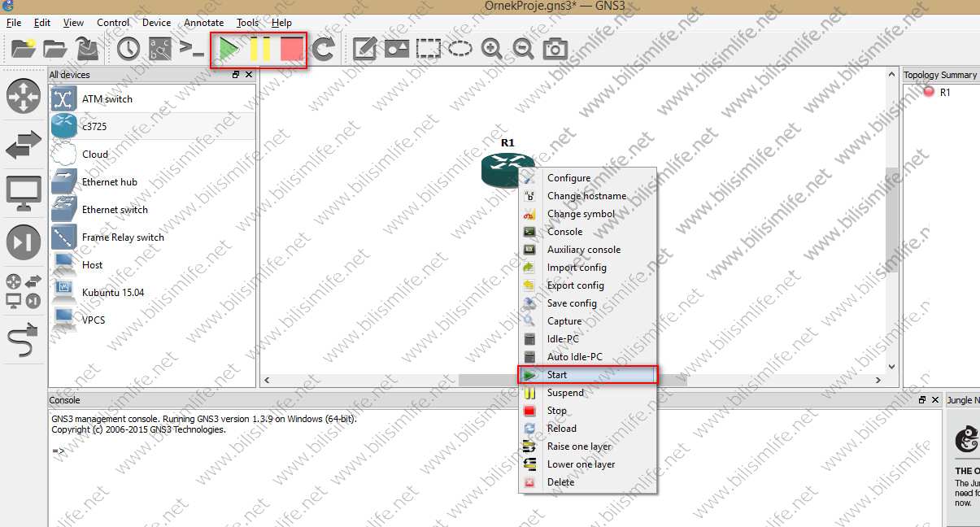Choose Delete in the R1 context menu
This screenshot has height=527, width=980.
(x=587, y=482)
